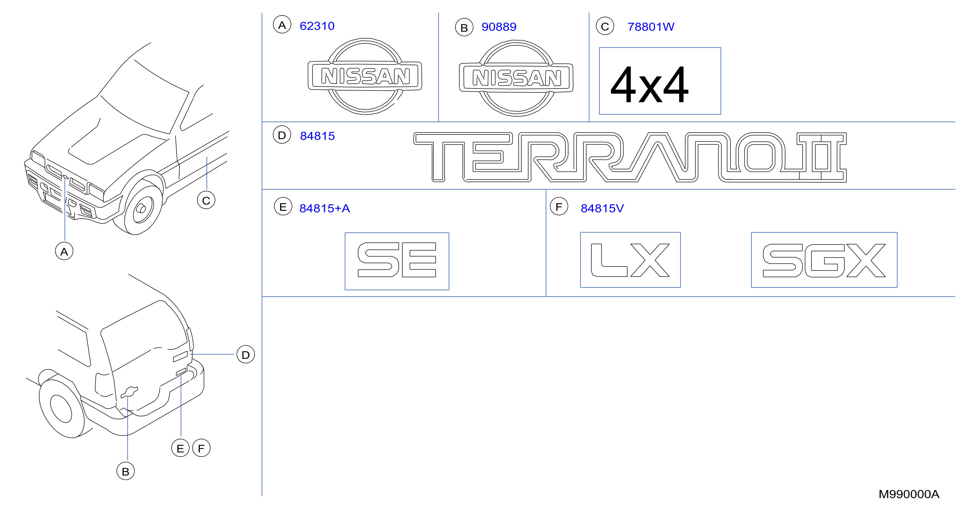980x511 pixels.
Task: Select legend circle E beside 84815+A
Action: [x=283, y=207]
